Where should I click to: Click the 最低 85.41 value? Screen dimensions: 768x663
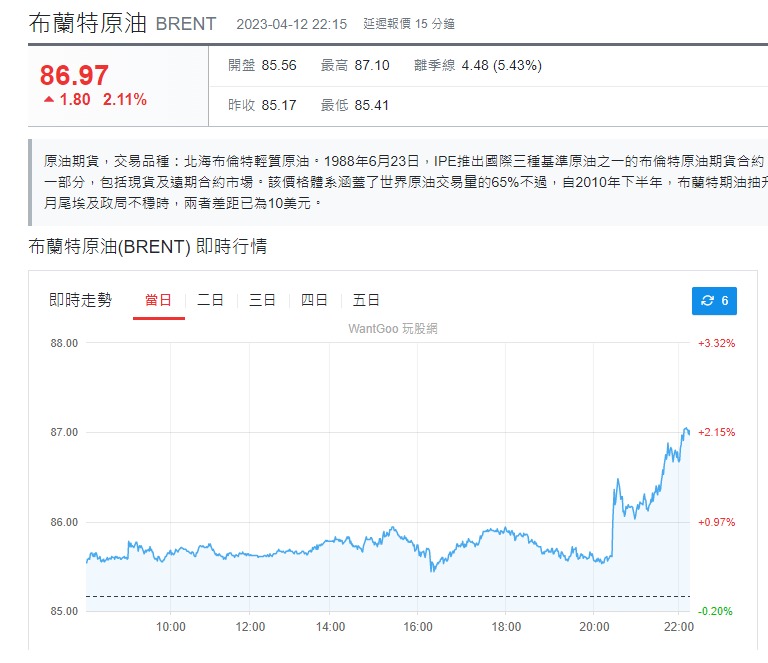[x=369, y=105]
